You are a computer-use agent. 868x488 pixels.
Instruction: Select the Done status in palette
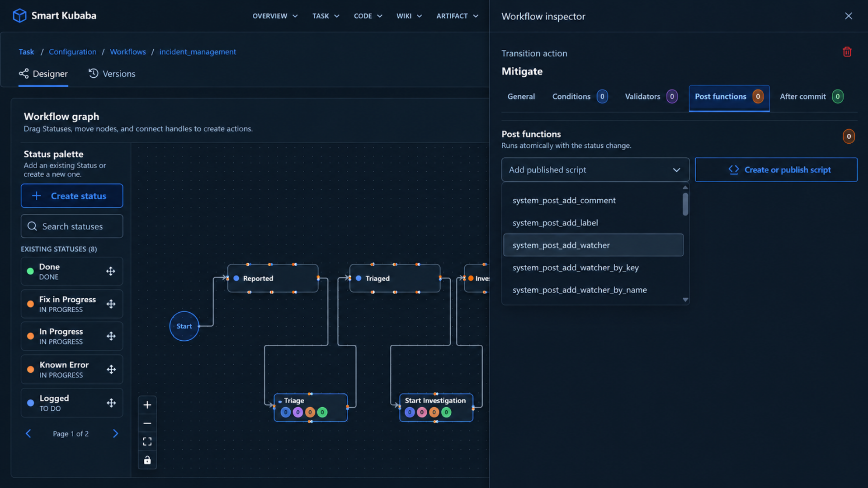[x=72, y=272]
